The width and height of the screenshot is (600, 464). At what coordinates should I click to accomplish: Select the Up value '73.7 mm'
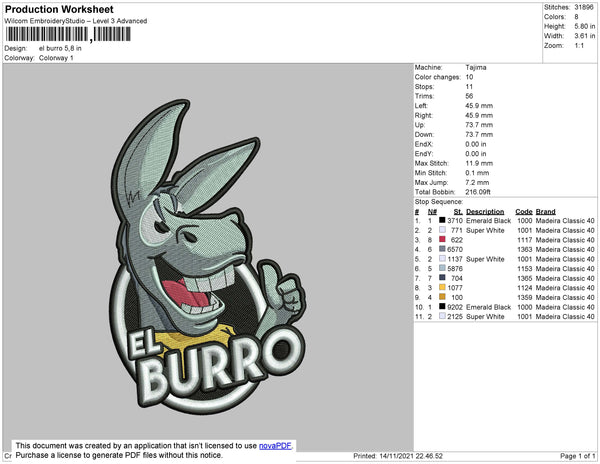pyautogui.click(x=479, y=125)
